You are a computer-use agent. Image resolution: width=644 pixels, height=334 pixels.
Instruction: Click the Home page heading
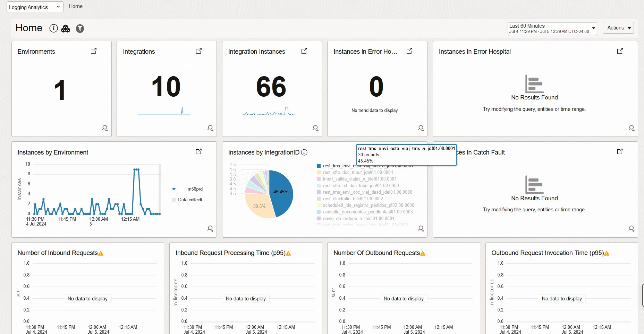pyautogui.click(x=29, y=28)
